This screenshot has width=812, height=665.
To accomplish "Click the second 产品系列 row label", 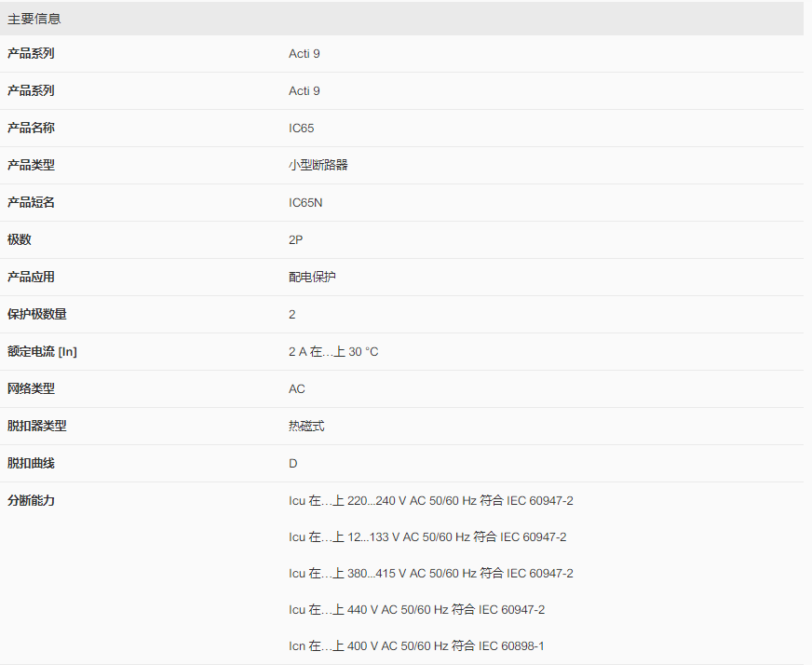I will [31, 90].
